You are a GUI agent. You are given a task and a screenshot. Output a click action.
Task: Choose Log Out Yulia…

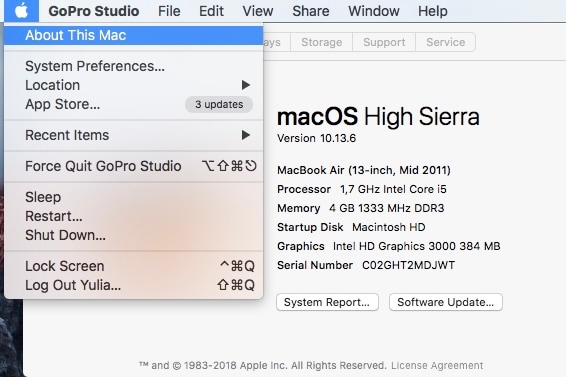tap(134, 285)
